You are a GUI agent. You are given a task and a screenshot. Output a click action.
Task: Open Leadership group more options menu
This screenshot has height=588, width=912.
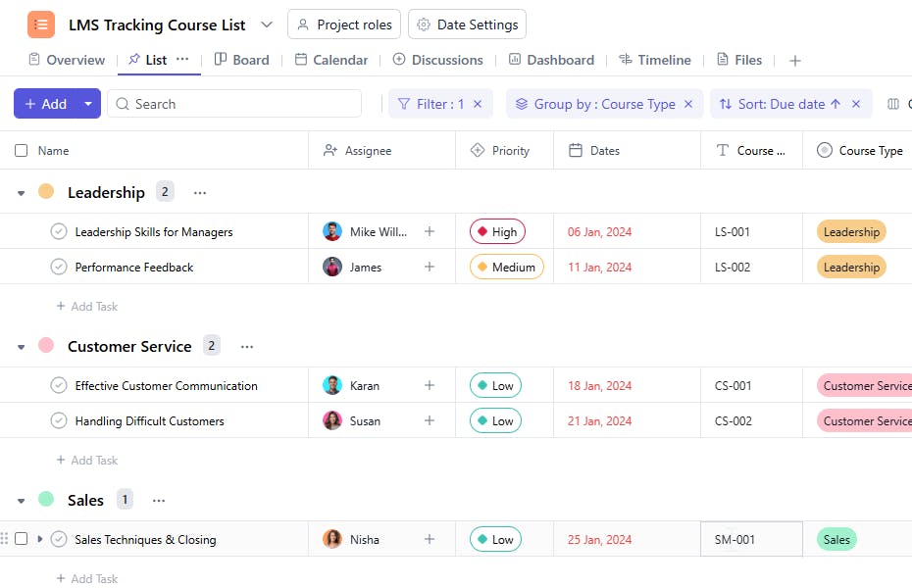point(200,193)
